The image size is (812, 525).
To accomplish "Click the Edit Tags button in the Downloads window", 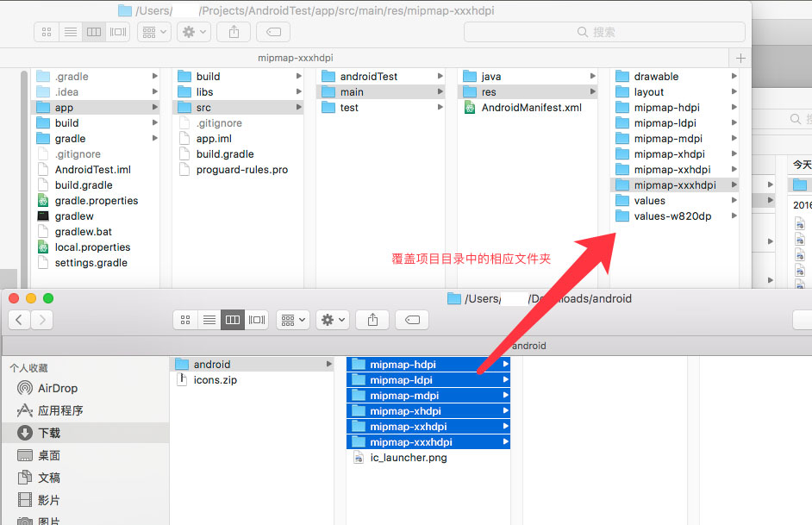I will click(x=412, y=320).
